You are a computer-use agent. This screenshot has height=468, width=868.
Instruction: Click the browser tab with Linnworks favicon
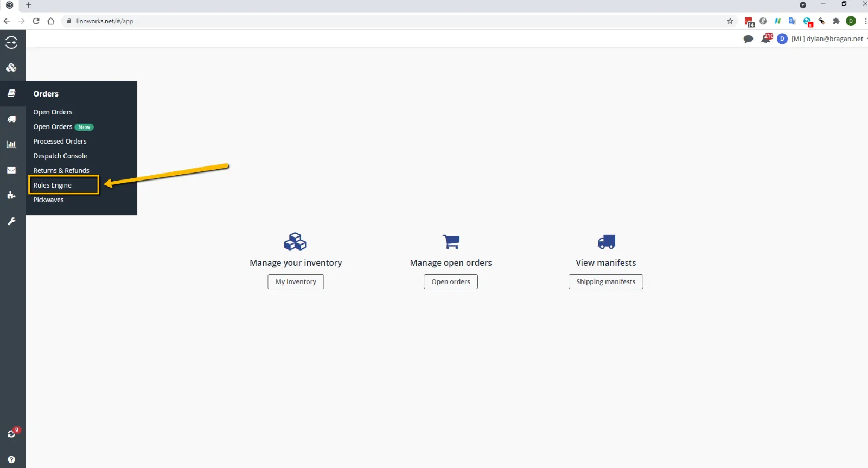click(x=9, y=5)
